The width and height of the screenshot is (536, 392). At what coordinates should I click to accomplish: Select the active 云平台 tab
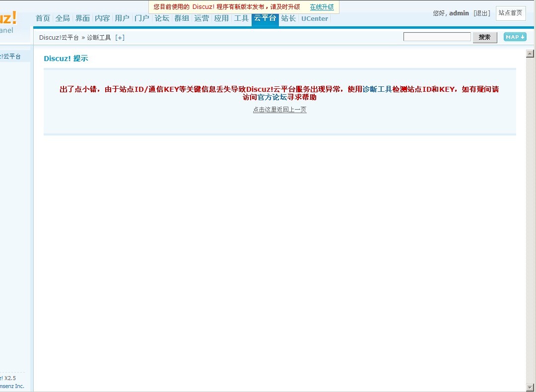click(265, 18)
